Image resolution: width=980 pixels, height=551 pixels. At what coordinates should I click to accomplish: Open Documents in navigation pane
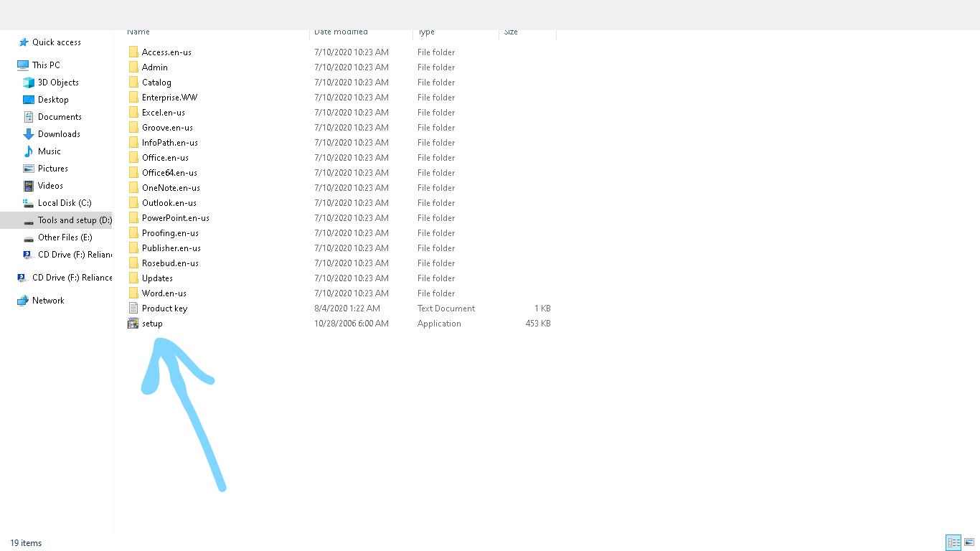pyautogui.click(x=60, y=117)
